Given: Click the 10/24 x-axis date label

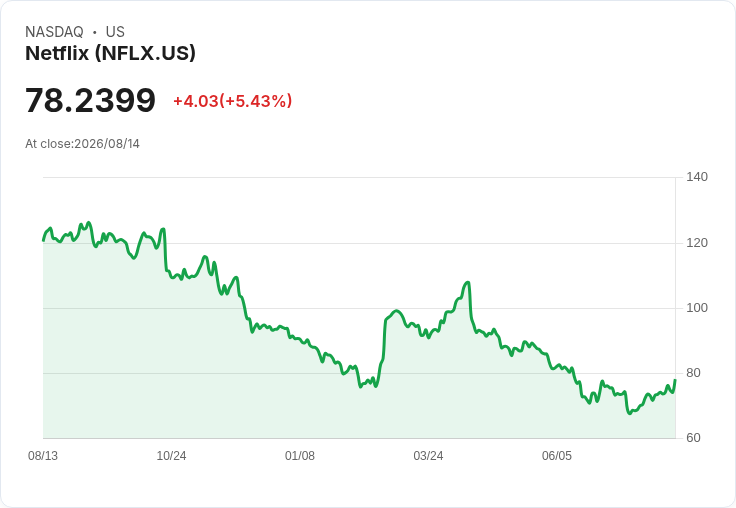Looking at the screenshot, I should coord(171,456).
